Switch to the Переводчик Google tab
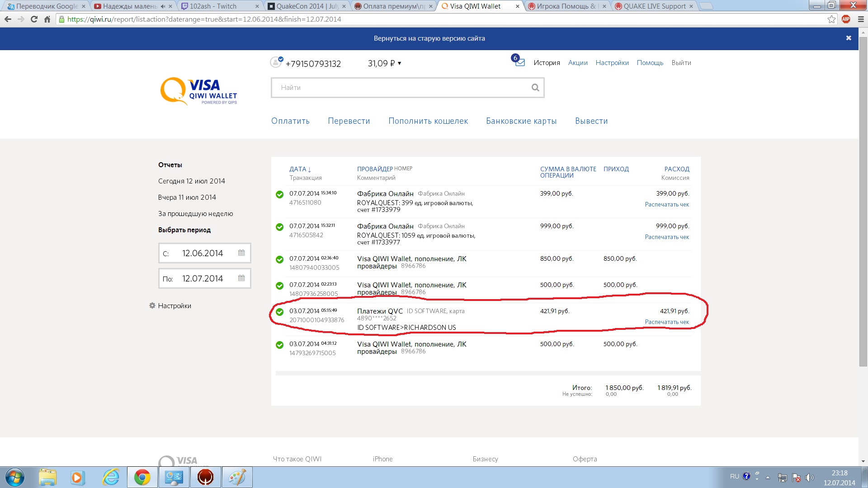Viewport: 868px width, 488px height. pyautogui.click(x=47, y=6)
